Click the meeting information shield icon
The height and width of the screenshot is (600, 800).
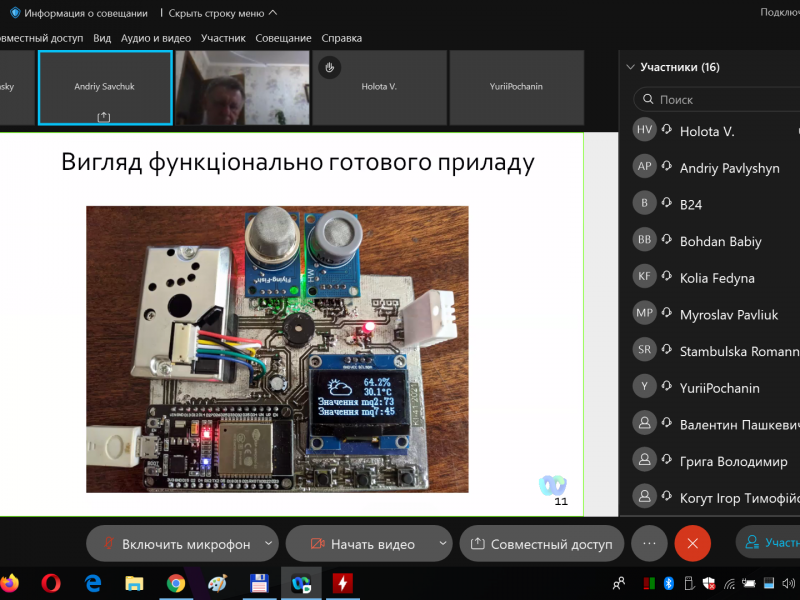(14, 13)
